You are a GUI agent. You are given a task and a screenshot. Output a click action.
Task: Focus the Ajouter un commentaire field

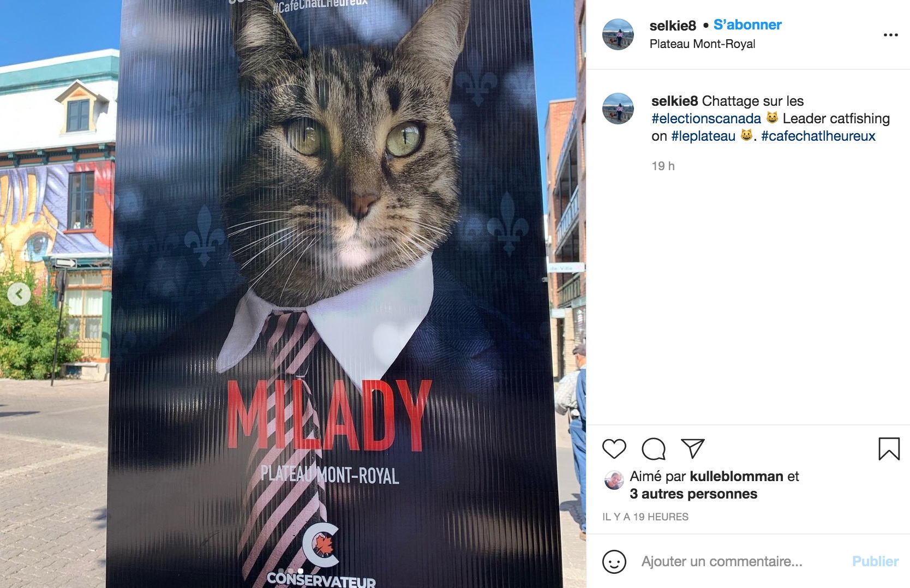pyautogui.click(x=742, y=561)
